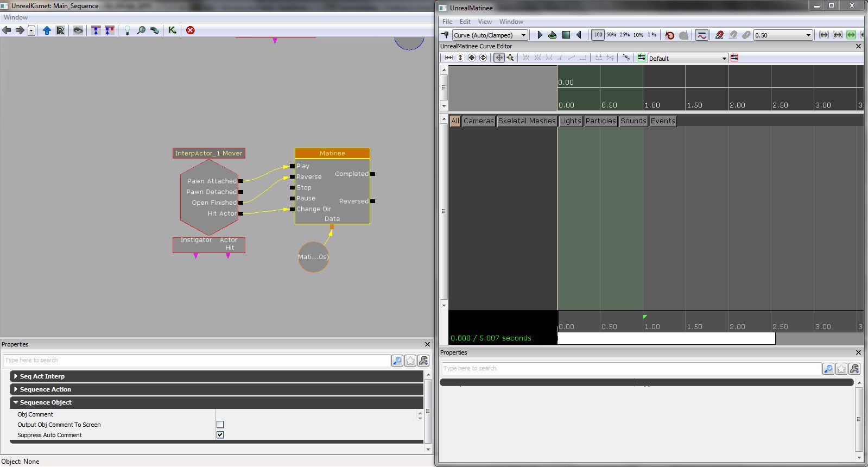This screenshot has width=868, height=467.
Task: Click the Kismet properties search field
Action: point(195,360)
